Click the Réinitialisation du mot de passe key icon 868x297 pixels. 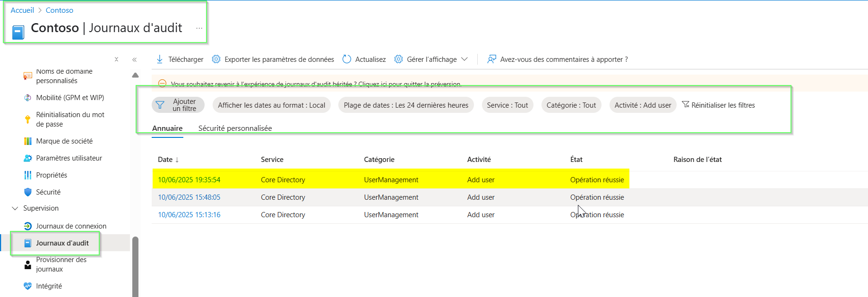pyautogui.click(x=28, y=119)
